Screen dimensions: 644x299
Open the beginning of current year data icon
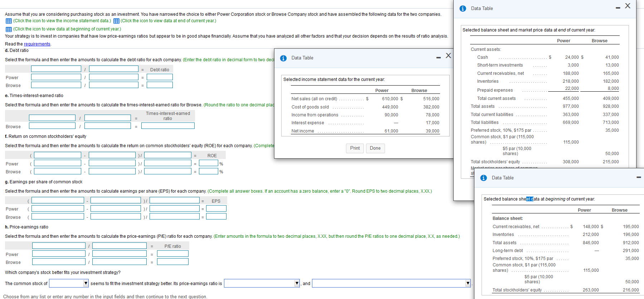[x=9, y=29]
